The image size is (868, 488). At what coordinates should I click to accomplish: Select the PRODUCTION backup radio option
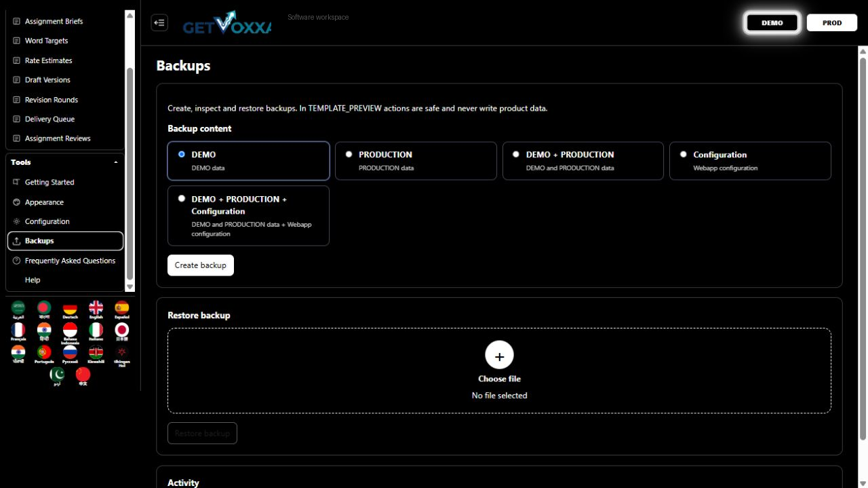[x=416, y=161]
